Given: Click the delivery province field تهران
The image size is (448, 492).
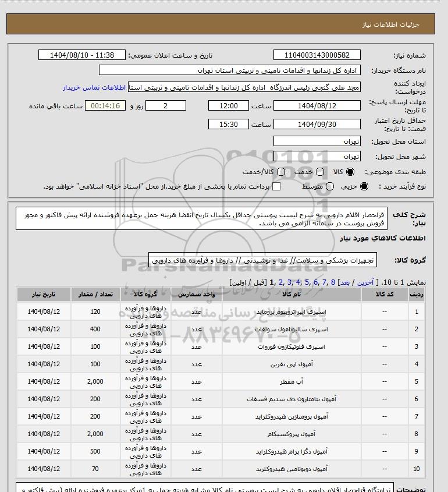Looking at the screenshot, I should pyautogui.click(x=317, y=141).
